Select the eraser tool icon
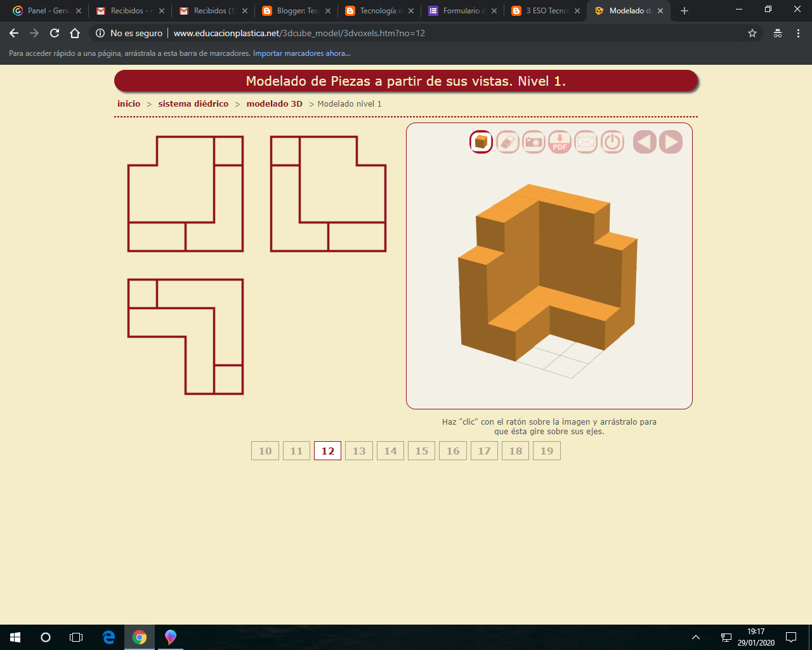Image resolution: width=812 pixels, height=650 pixels. pos(507,142)
